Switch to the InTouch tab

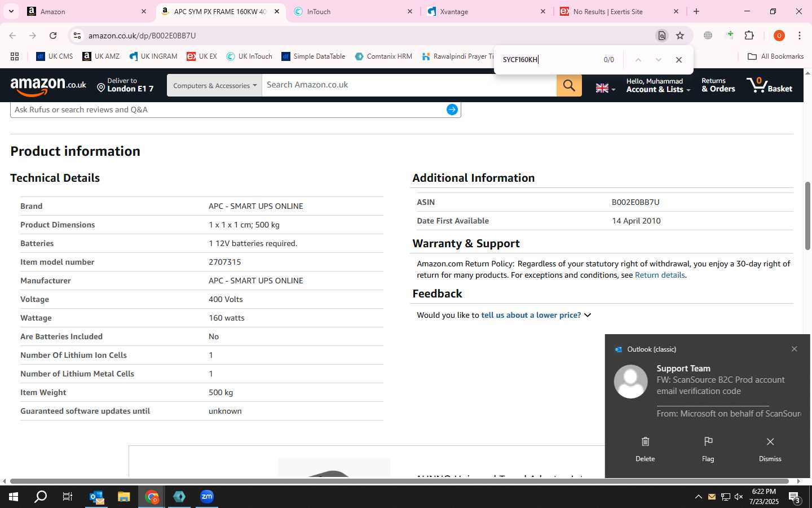coord(352,11)
